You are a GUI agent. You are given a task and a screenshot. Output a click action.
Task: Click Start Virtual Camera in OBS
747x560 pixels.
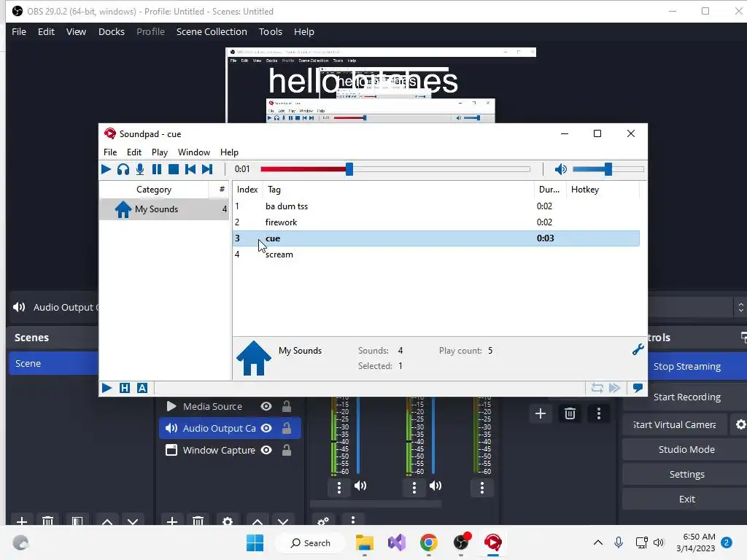[674, 425]
